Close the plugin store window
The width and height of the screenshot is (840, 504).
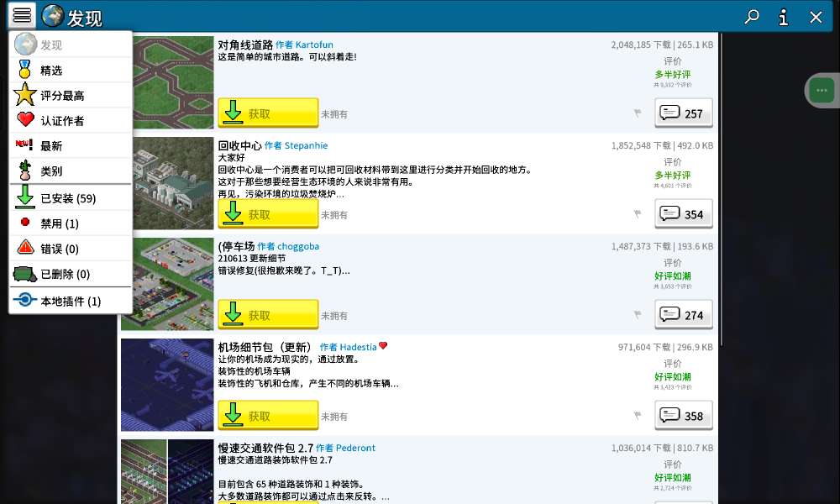816,17
